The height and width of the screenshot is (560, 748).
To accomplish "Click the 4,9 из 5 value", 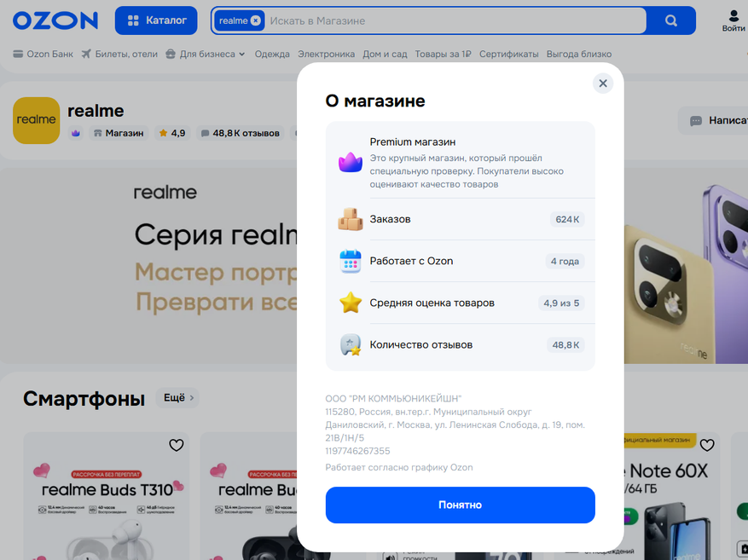I will click(x=561, y=303).
